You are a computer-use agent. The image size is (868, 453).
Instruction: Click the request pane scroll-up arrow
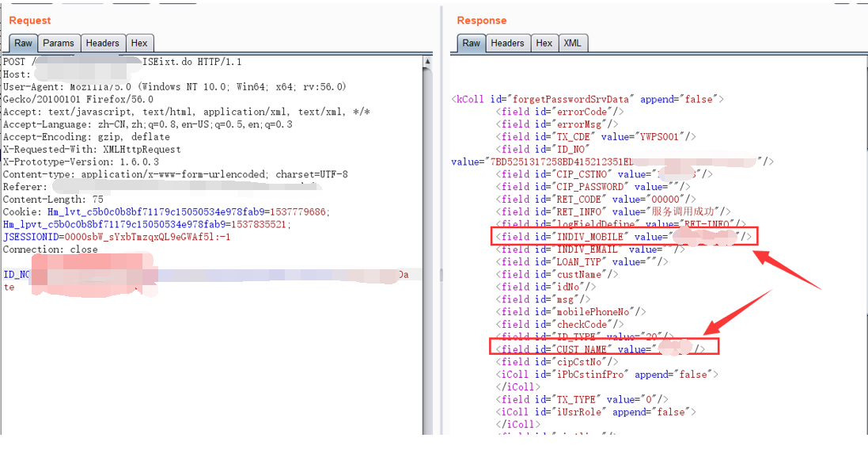[428, 61]
